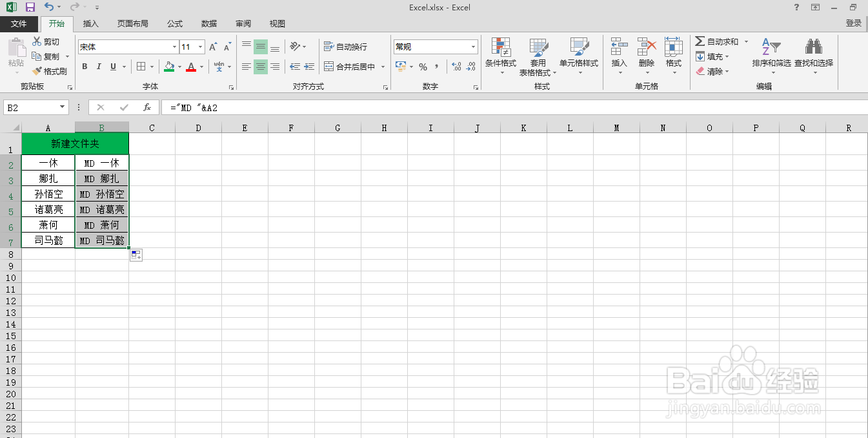The width and height of the screenshot is (868, 438).
Task: Decrease the indent
Action: (x=295, y=67)
